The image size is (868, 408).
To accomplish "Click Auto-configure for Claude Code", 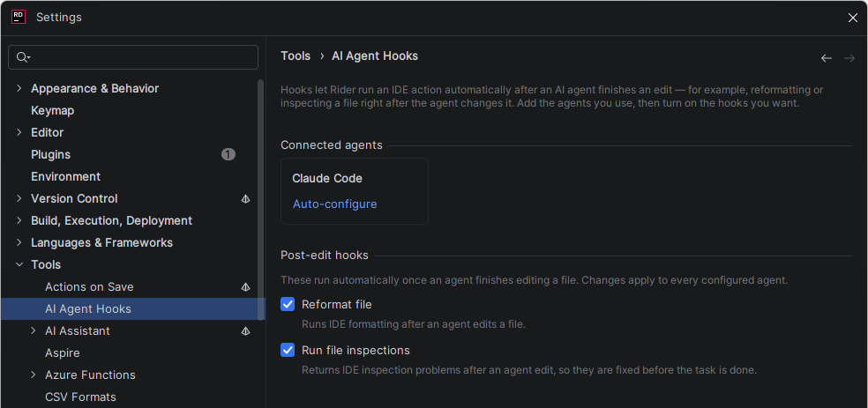I will (335, 204).
